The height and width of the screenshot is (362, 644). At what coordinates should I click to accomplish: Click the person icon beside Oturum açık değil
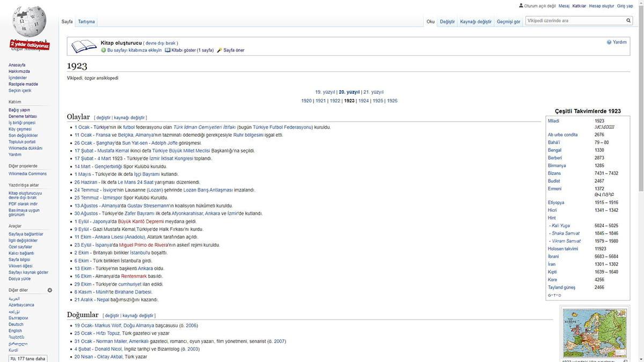click(521, 5)
